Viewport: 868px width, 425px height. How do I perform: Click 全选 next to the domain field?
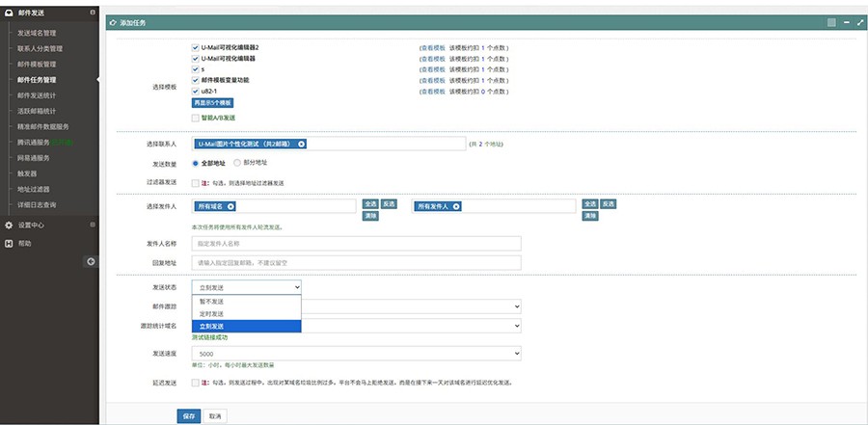tap(370, 204)
